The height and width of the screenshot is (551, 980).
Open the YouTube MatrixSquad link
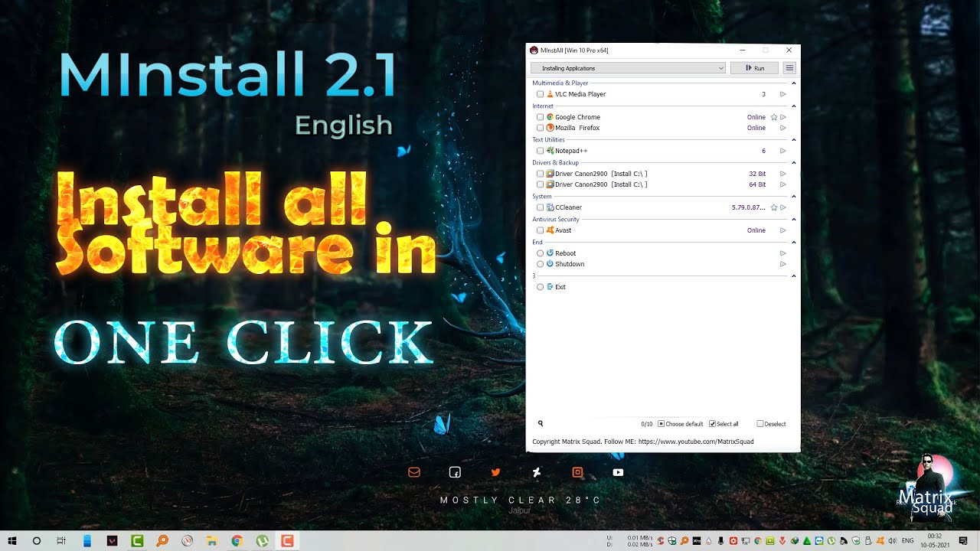696,442
